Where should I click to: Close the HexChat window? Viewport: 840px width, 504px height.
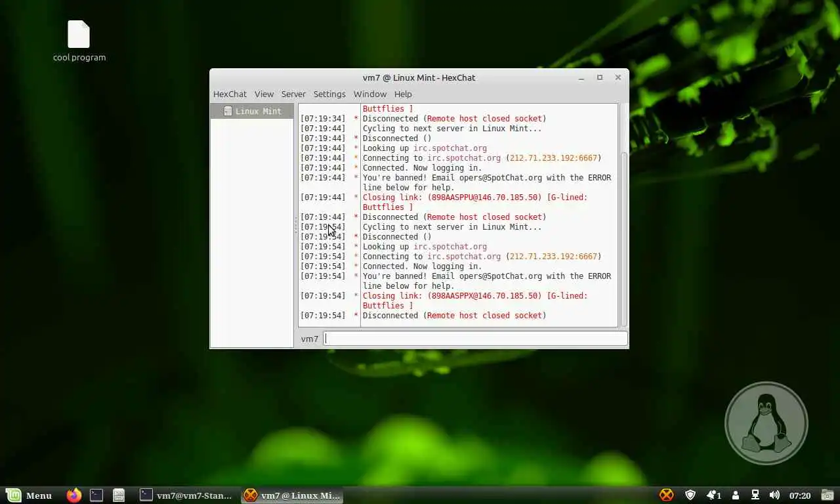618,77
